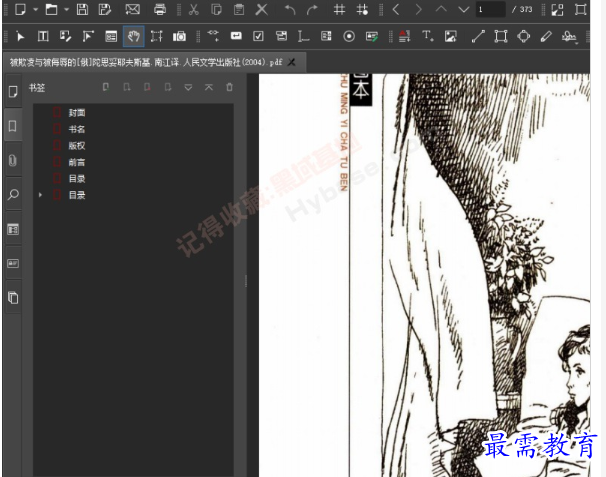Click the checkbox form field tool
This screenshot has width=606, height=477.
pyautogui.click(x=258, y=36)
